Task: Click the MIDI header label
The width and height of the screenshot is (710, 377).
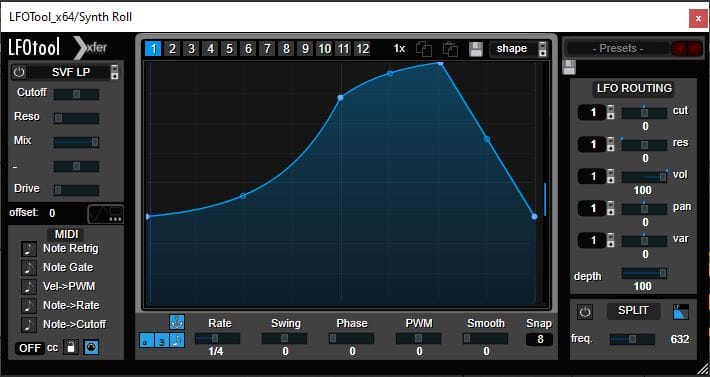Action: coord(67,234)
